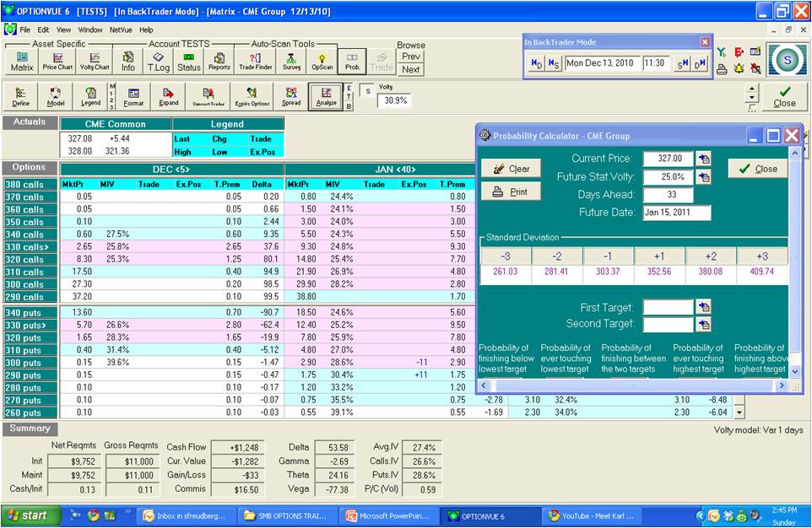Open the account Status button
Viewport: 812px width, 528px height.
[188, 62]
